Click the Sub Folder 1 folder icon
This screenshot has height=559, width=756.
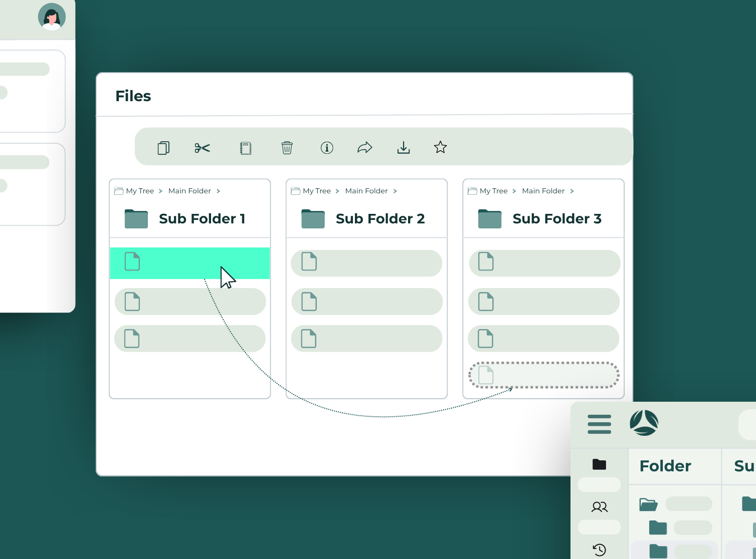[136, 219]
